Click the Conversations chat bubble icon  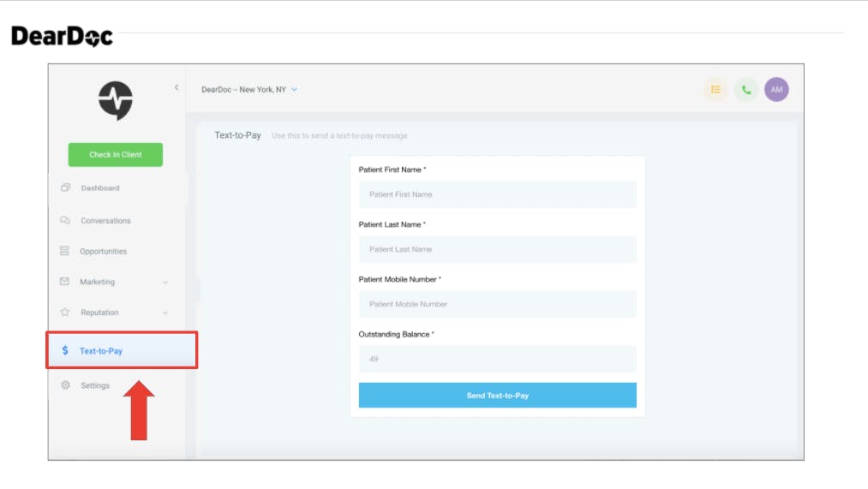pyautogui.click(x=65, y=220)
